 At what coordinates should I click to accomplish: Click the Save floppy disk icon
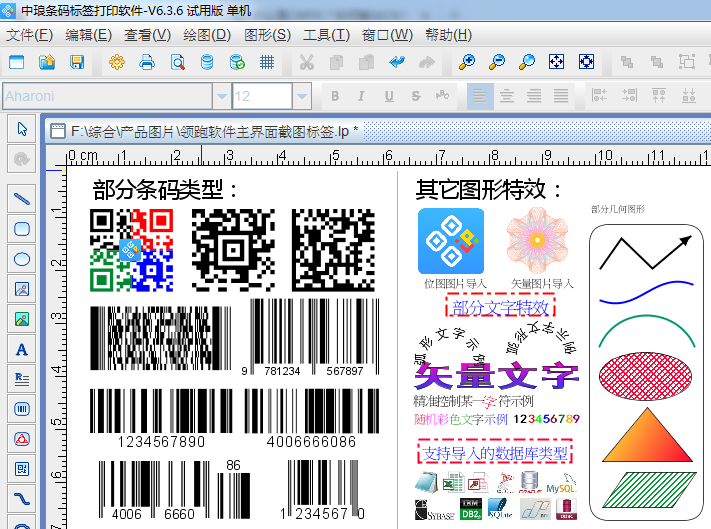pyautogui.click(x=77, y=62)
